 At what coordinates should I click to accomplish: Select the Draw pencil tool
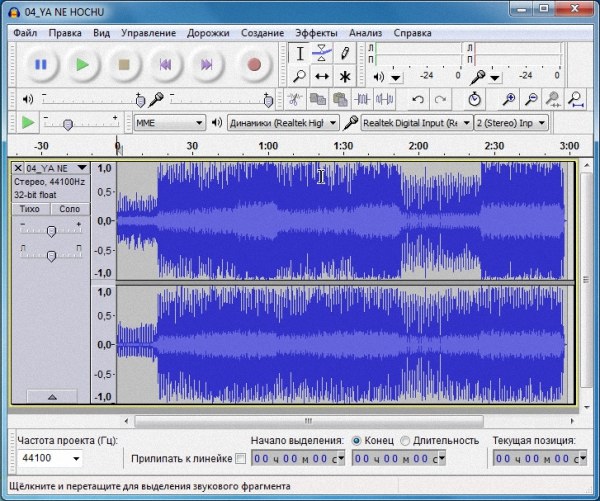pyautogui.click(x=345, y=54)
